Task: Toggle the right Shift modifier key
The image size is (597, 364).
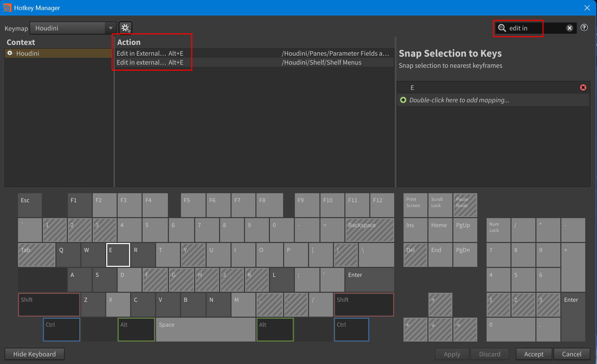Action: [364, 305]
